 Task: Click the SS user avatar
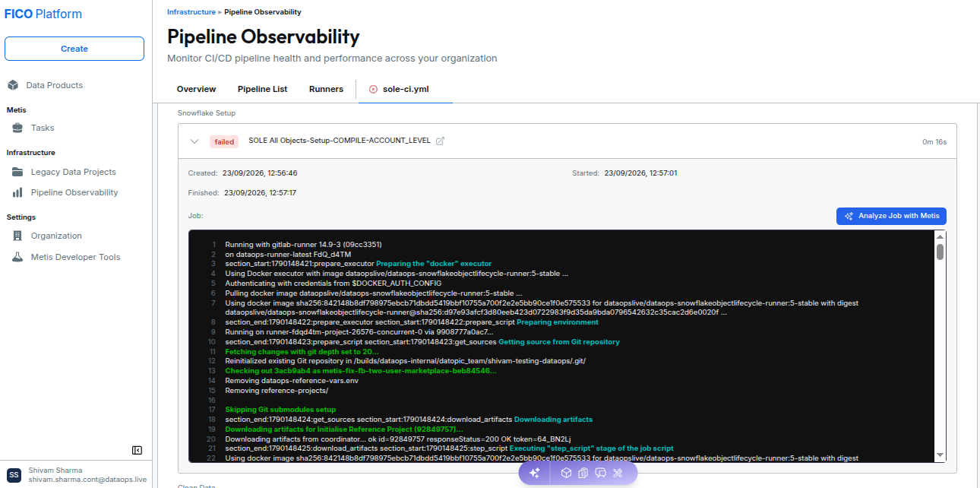[x=14, y=474]
